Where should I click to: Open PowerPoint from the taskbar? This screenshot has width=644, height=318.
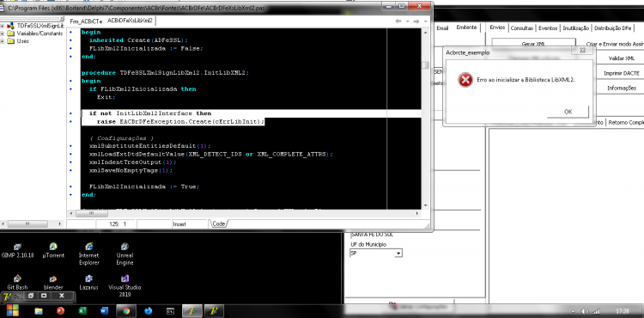(60, 311)
